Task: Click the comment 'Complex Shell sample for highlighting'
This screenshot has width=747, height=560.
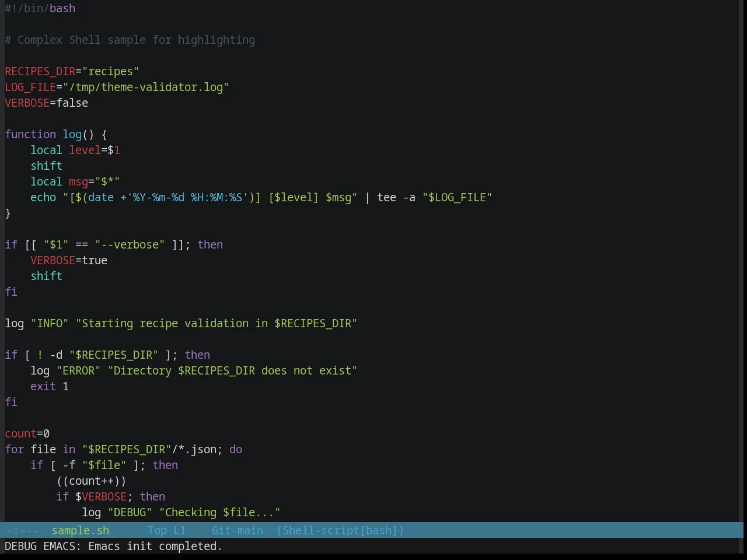Action: click(x=136, y=40)
